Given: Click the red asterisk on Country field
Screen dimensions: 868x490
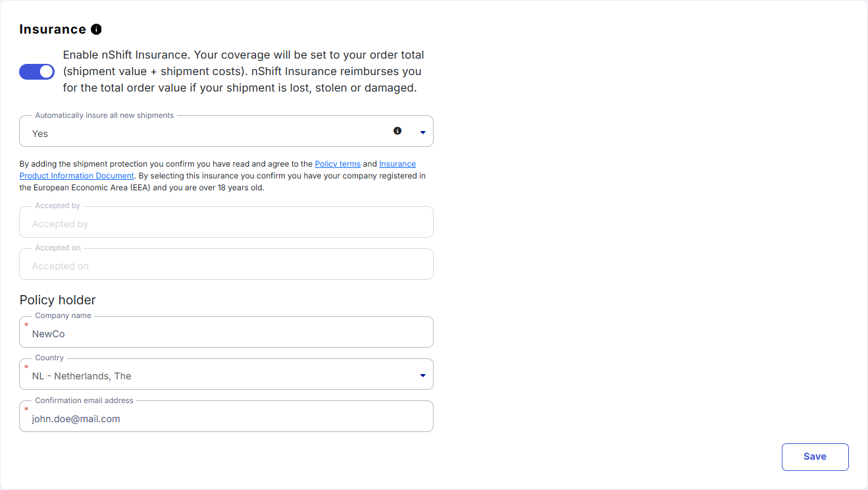Looking at the screenshot, I should (x=26, y=367).
